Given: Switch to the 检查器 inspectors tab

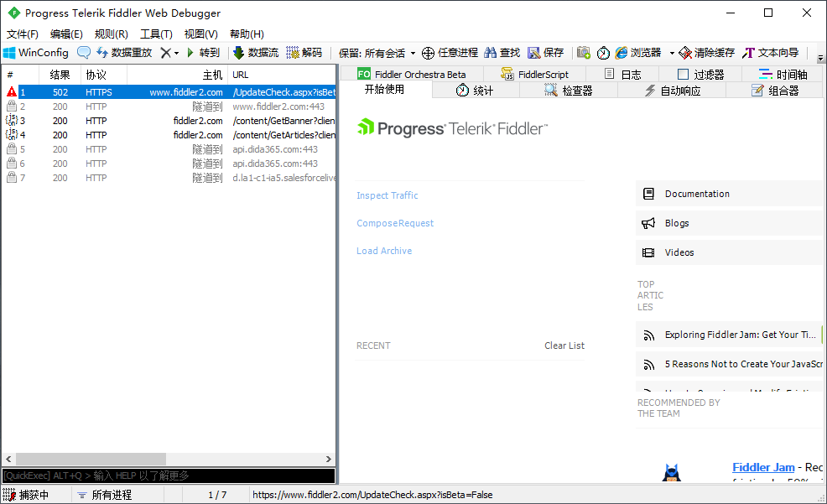Looking at the screenshot, I should point(568,91).
